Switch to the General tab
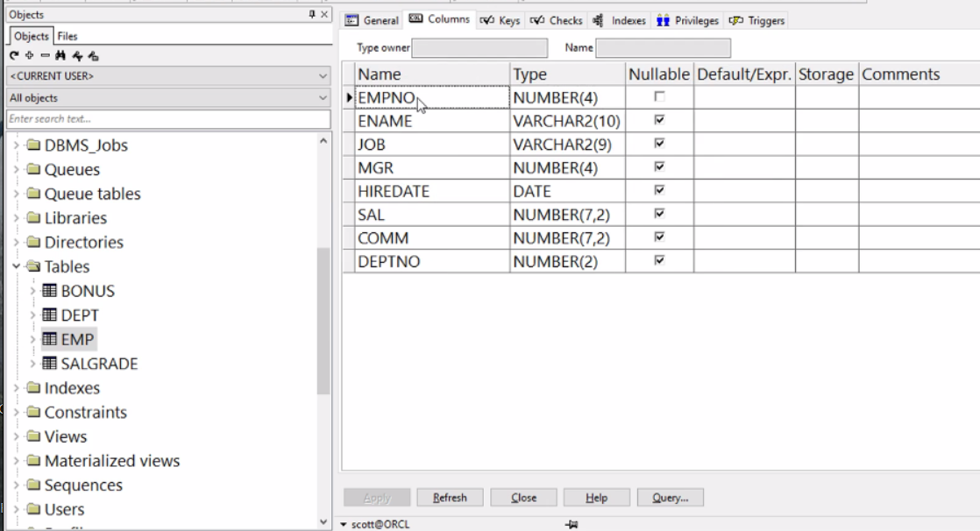The image size is (980, 531). [x=373, y=21]
